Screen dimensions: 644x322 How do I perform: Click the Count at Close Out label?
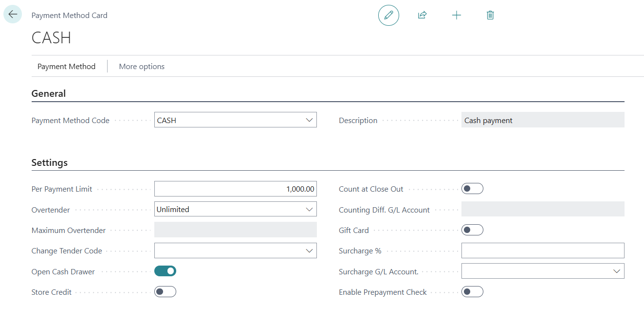(x=371, y=189)
